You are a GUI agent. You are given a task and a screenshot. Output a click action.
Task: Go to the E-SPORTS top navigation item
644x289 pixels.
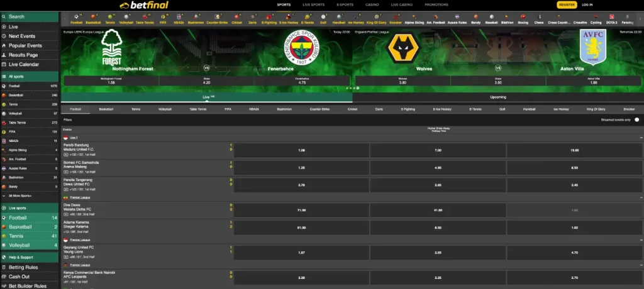click(345, 5)
